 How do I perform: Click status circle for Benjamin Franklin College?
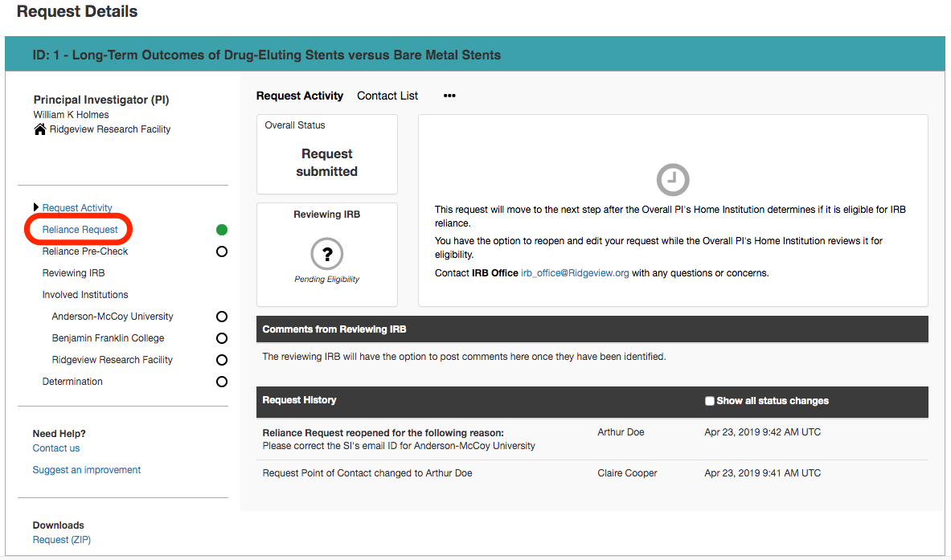tap(222, 338)
